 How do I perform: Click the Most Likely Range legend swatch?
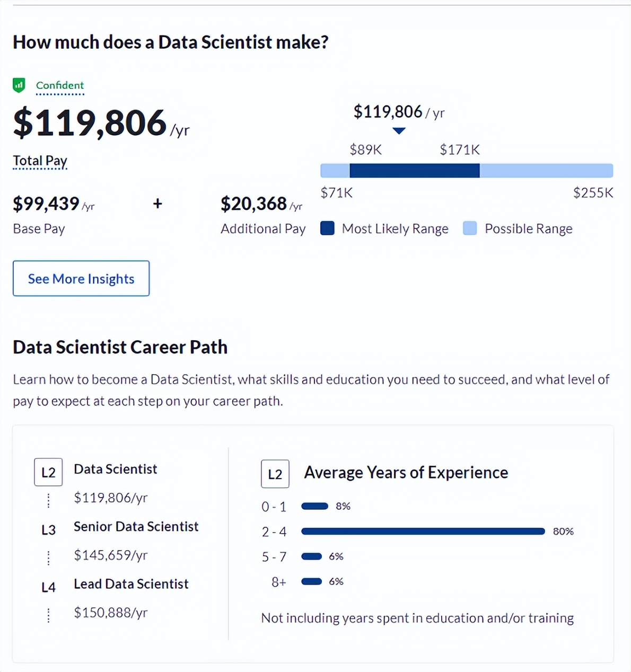tap(328, 228)
